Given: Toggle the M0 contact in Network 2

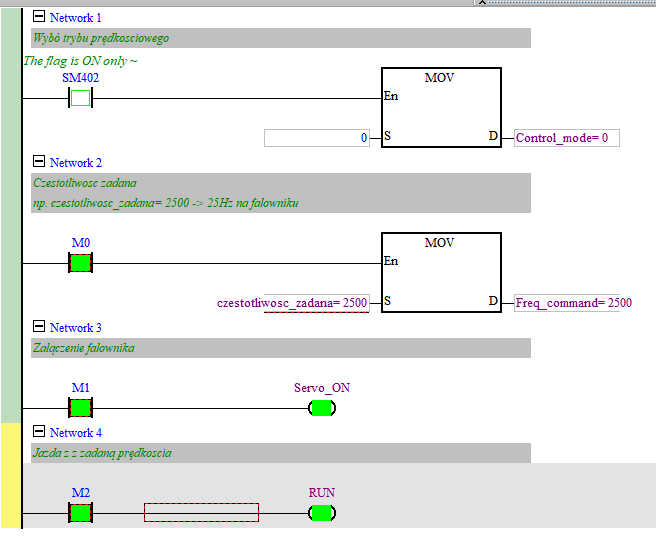Looking at the screenshot, I should click(80, 263).
